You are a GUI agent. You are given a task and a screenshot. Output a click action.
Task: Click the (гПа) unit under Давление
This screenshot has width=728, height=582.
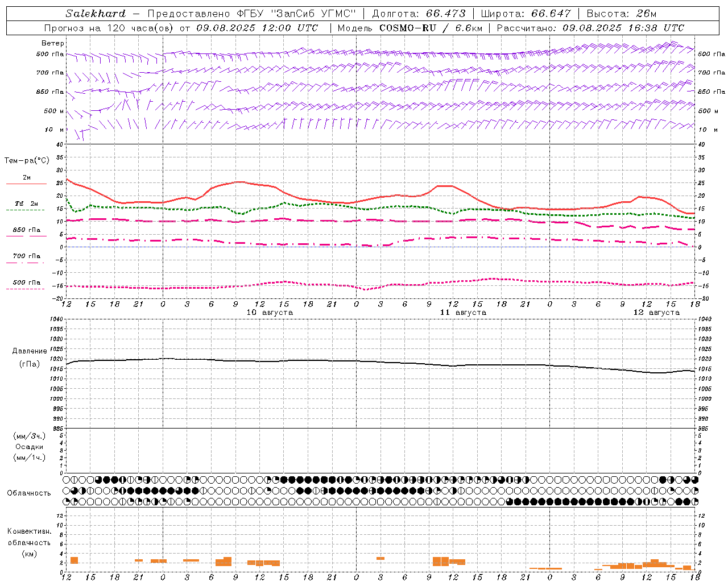[x=30, y=364]
